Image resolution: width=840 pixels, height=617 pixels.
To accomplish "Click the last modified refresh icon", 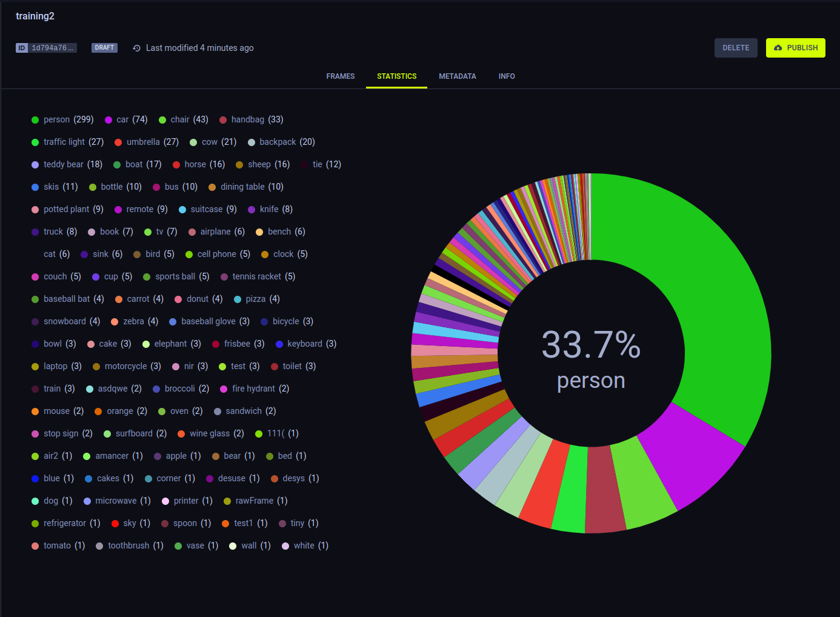I will point(136,47).
